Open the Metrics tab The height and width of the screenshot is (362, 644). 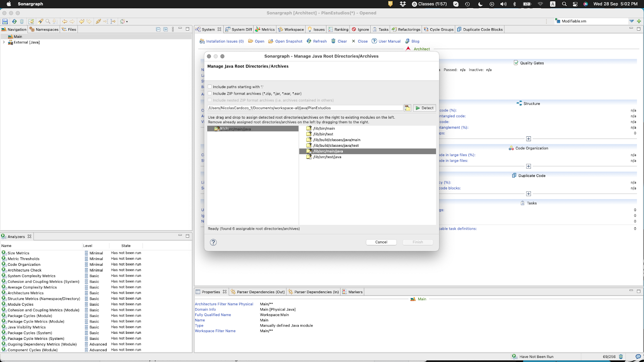tap(265, 29)
